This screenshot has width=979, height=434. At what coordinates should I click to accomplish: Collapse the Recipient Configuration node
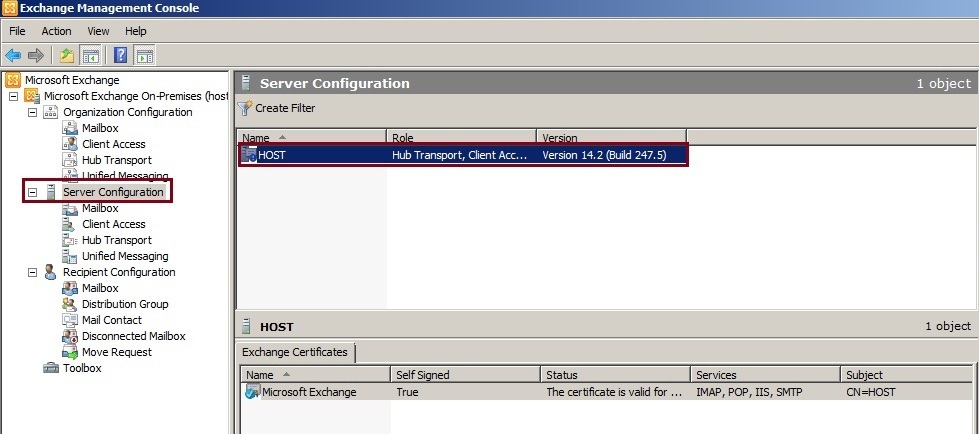pos(32,272)
